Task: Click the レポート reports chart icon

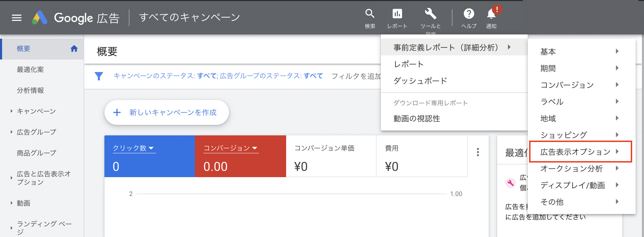Action: point(397,14)
